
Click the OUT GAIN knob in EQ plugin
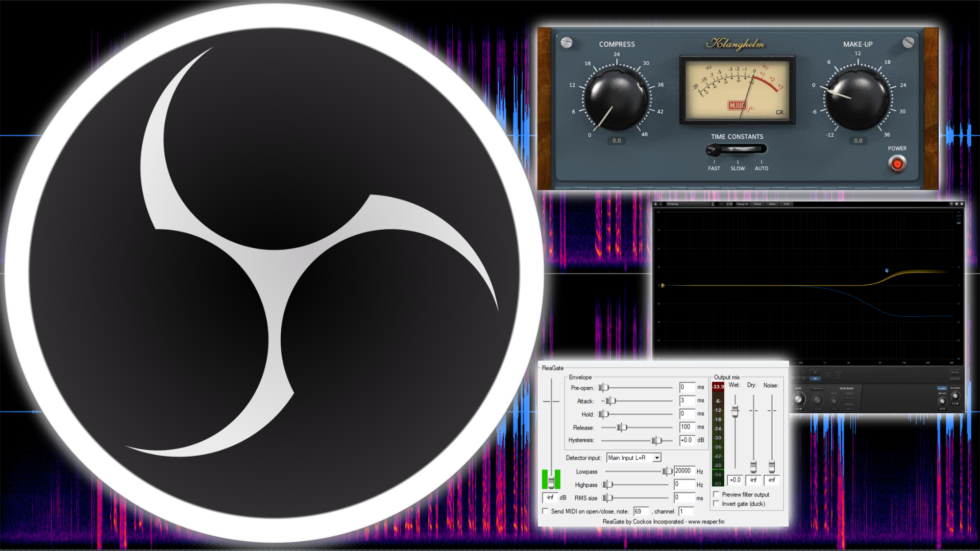pos(955,396)
